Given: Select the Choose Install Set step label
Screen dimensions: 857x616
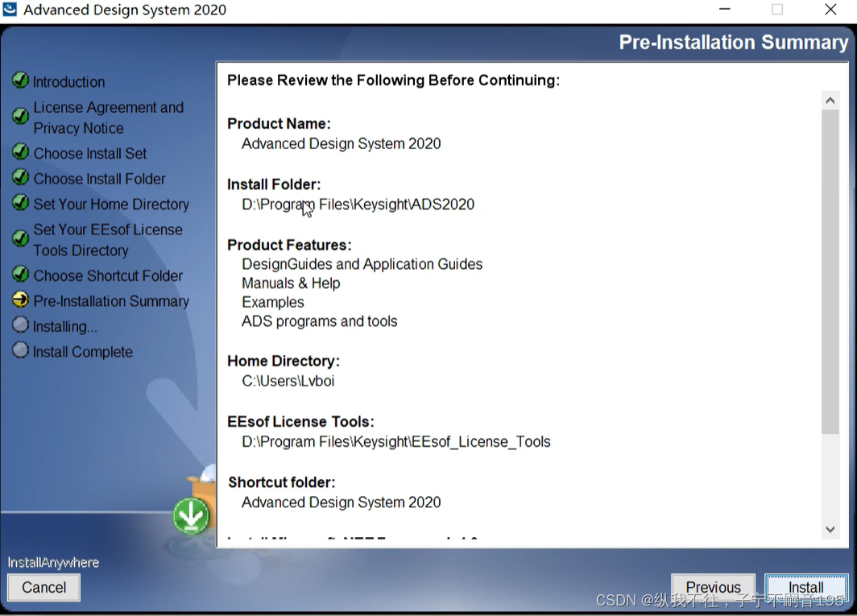Looking at the screenshot, I should pyautogui.click(x=90, y=154).
